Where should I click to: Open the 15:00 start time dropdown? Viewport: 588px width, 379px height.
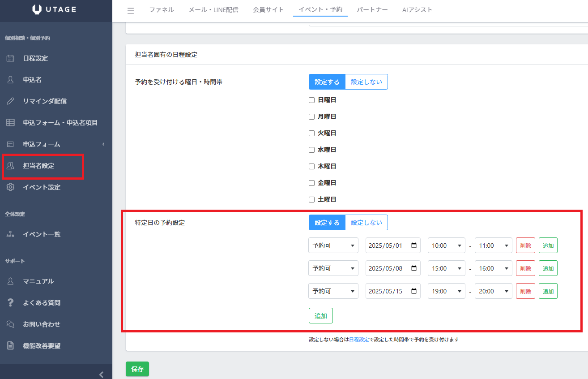click(446, 268)
